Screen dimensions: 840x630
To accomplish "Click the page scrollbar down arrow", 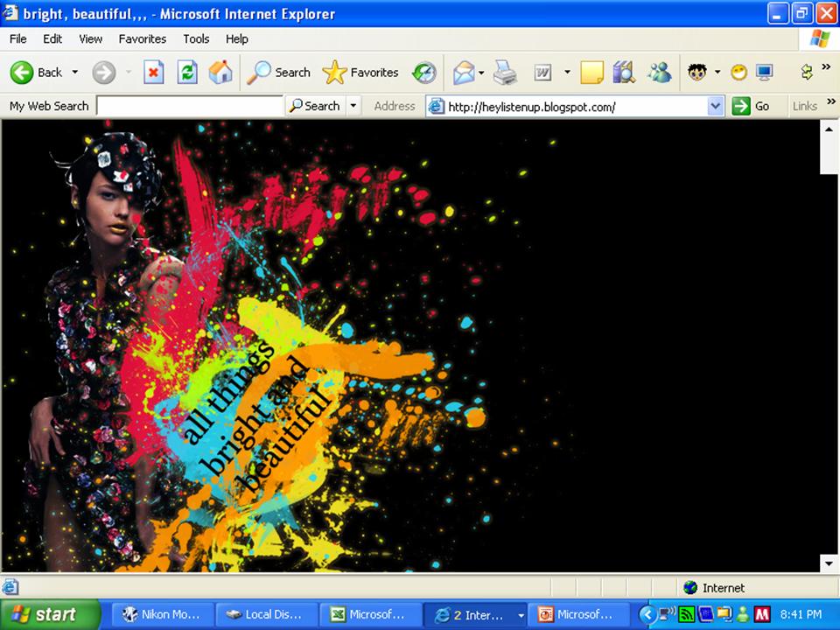I will (x=829, y=563).
